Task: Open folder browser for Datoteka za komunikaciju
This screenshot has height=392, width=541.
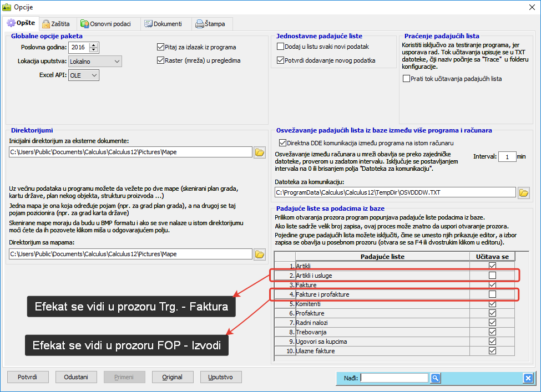Action: [x=523, y=192]
